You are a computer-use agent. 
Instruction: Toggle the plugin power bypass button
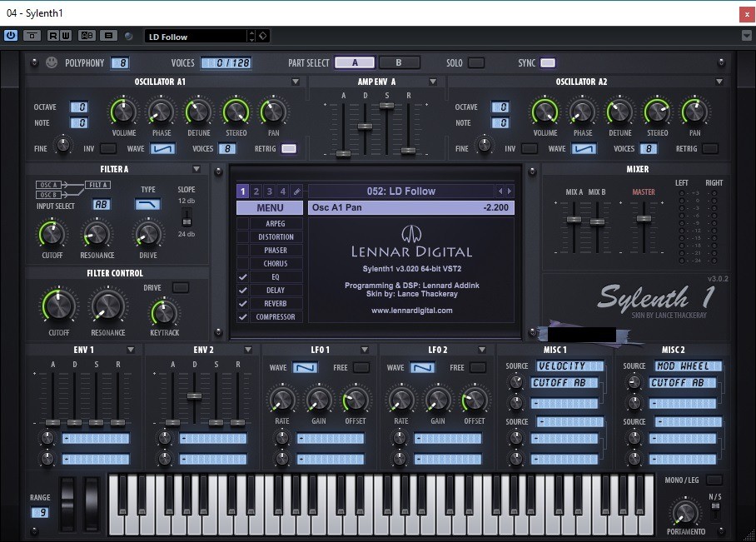tap(11, 36)
